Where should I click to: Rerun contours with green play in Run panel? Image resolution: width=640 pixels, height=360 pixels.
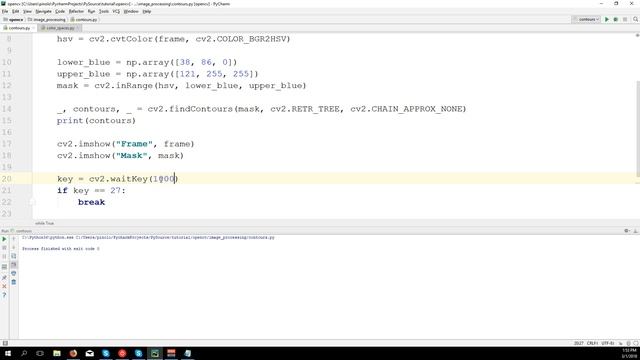coord(4,239)
